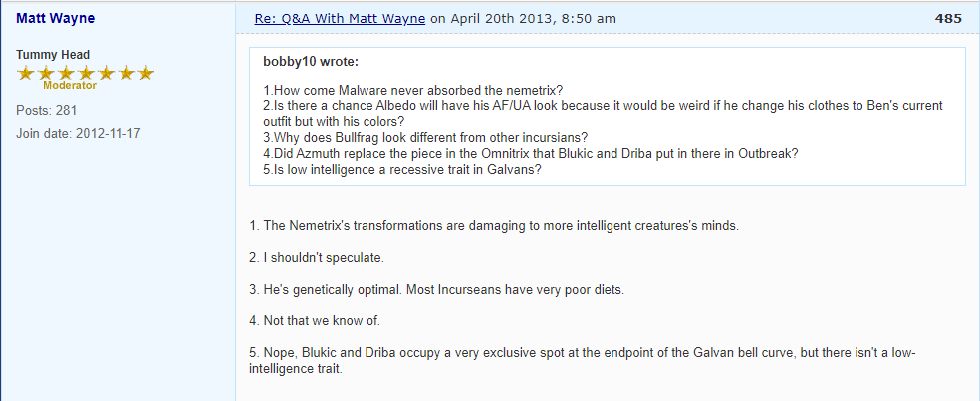The width and height of the screenshot is (980, 401).
Task: Click the first gold rank star
Action: click(26, 73)
